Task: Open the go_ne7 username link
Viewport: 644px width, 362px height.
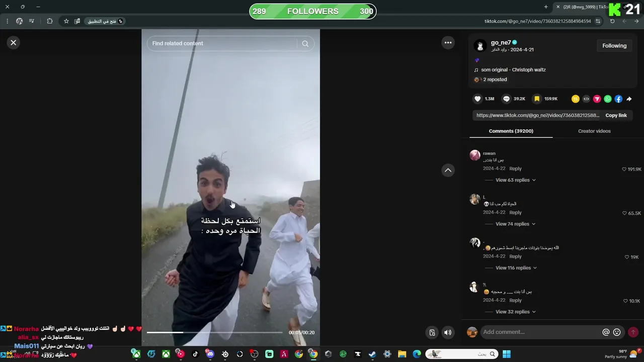Action: coord(501,43)
